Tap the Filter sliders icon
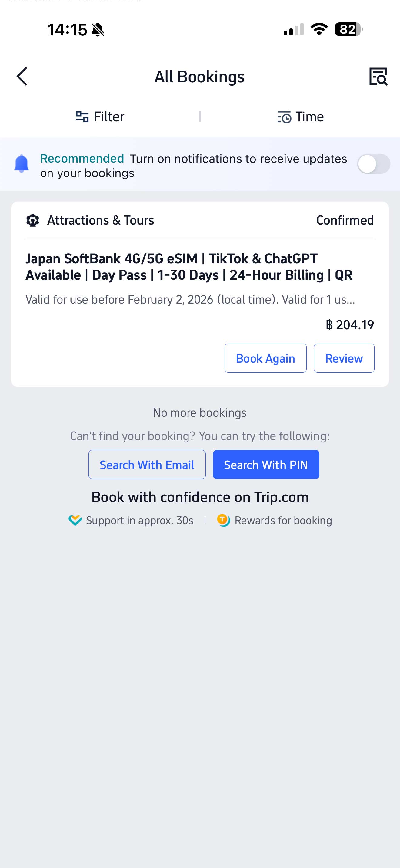The image size is (400, 868). (x=82, y=117)
